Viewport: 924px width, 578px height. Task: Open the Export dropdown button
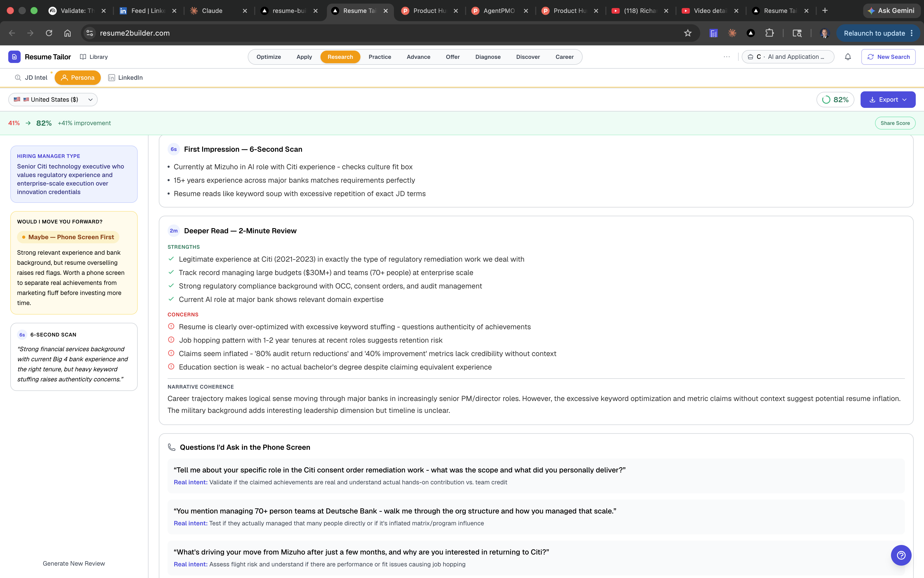click(888, 99)
